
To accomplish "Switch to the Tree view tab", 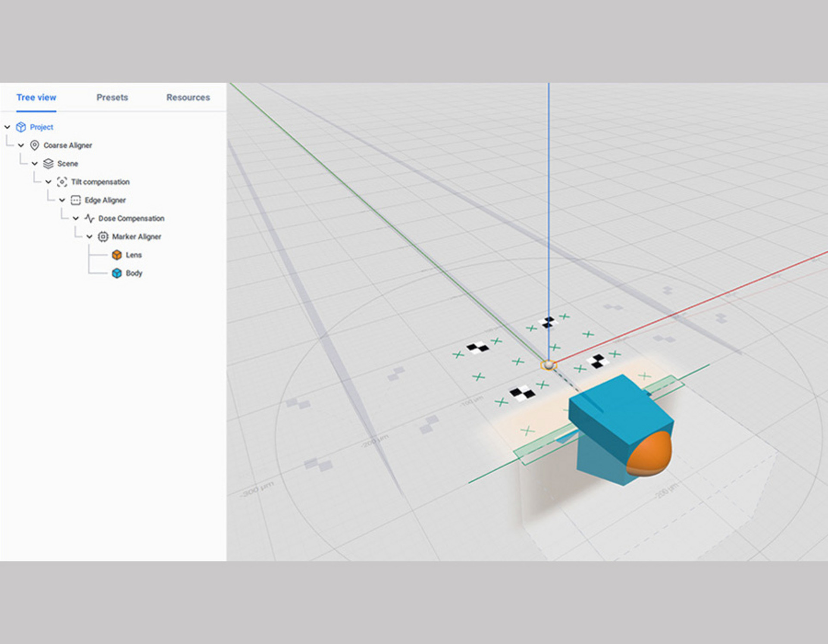I will pos(36,97).
